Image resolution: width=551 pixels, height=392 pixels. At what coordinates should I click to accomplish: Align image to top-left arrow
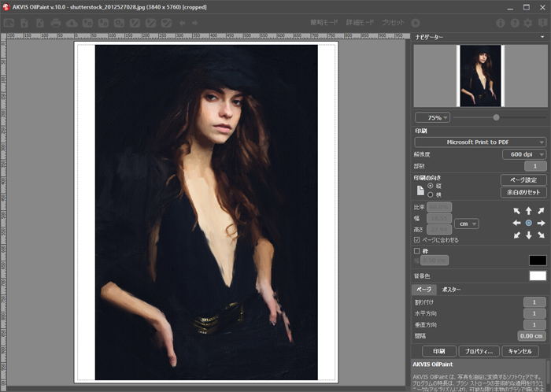pyautogui.click(x=516, y=211)
